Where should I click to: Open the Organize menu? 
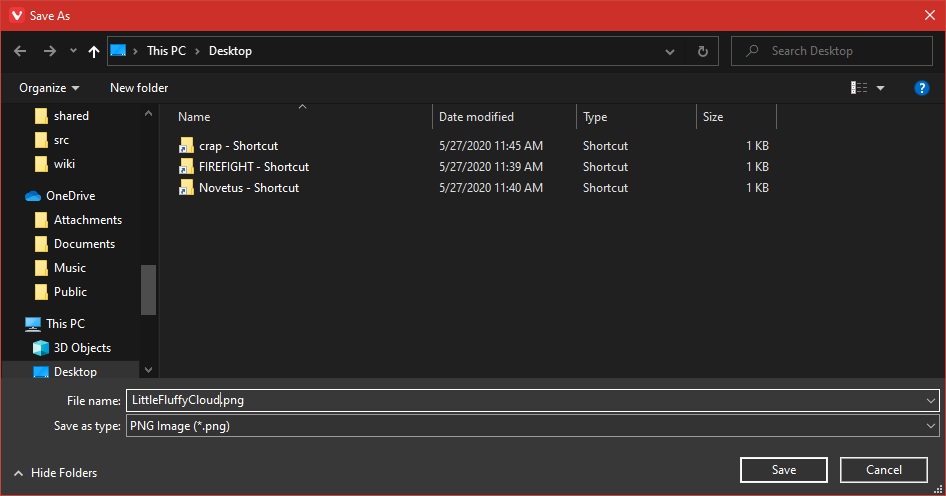click(49, 88)
